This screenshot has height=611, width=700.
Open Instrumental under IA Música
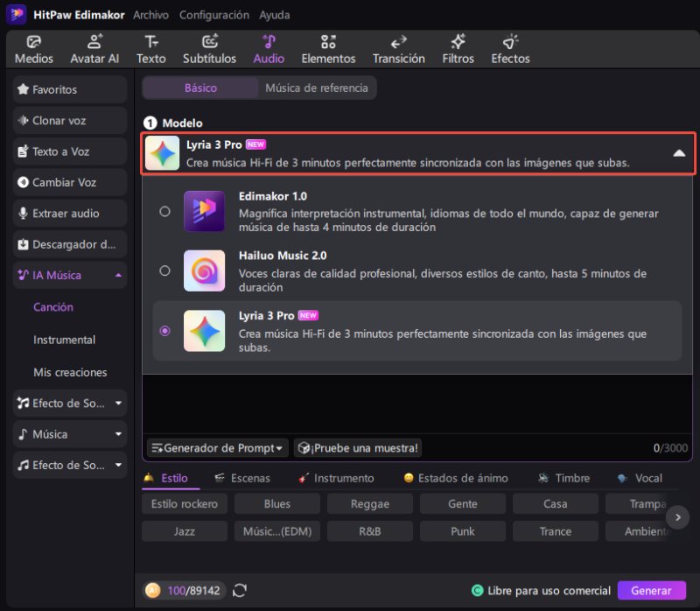pos(64,340)
